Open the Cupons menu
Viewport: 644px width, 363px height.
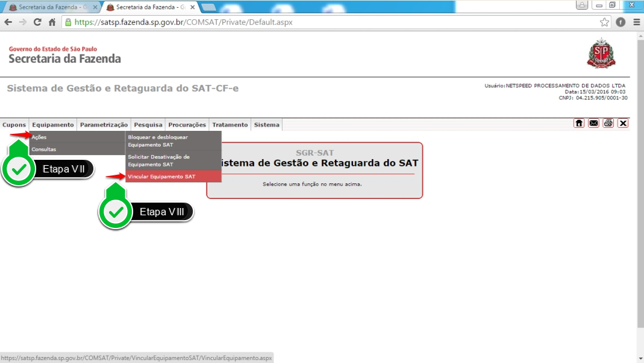click(x=14, y=125)
